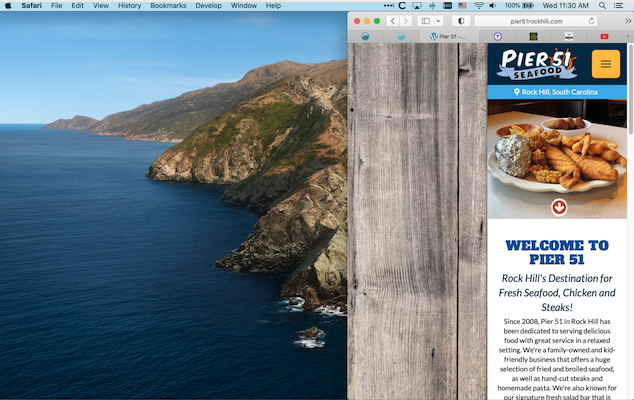Go back to the previous page

coord(393,21)
